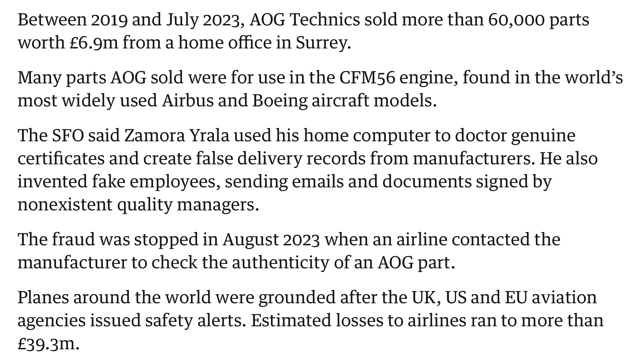The height and width of the screenshot is (362, 644).
Task: Click the words "AOG Technics"
Action: (305, 19)
